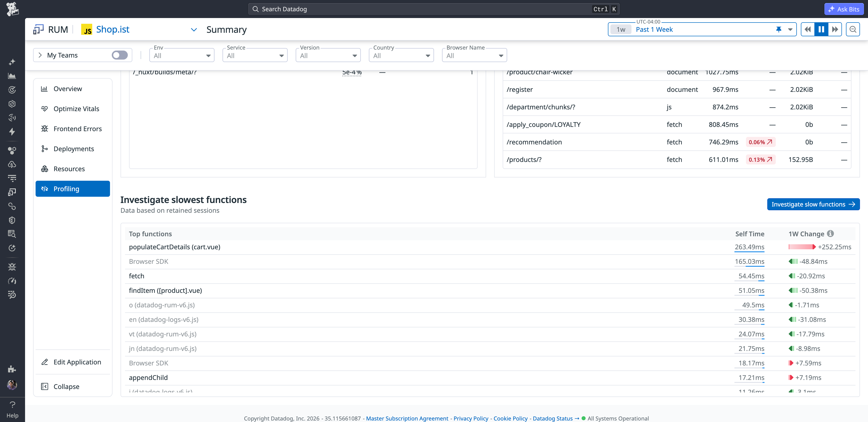
Task: Open the Env filter dropdown
Action: pos(182,56)
